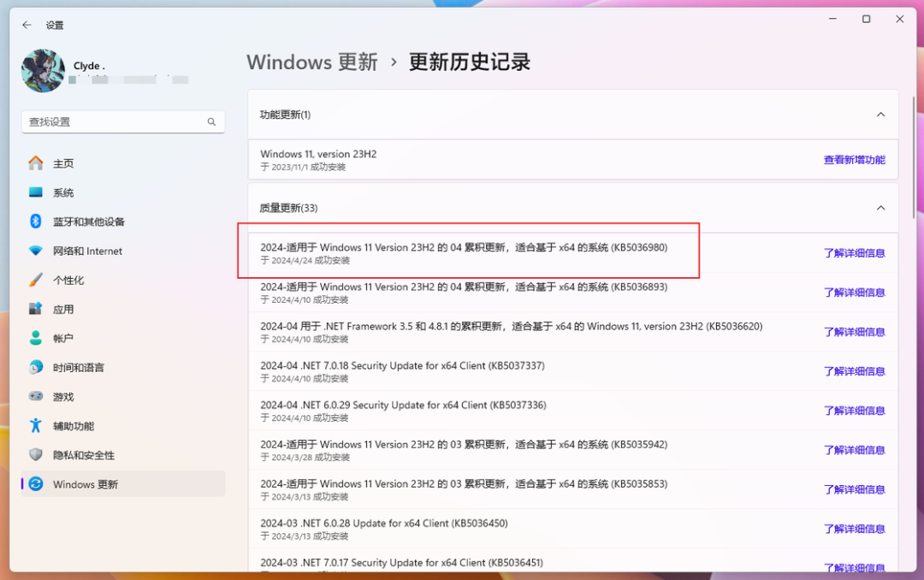Image resolution: width=924 pixels, height=580 pixels.
Task: Click the Clyde user name
Action: click(x=89, y=66)
